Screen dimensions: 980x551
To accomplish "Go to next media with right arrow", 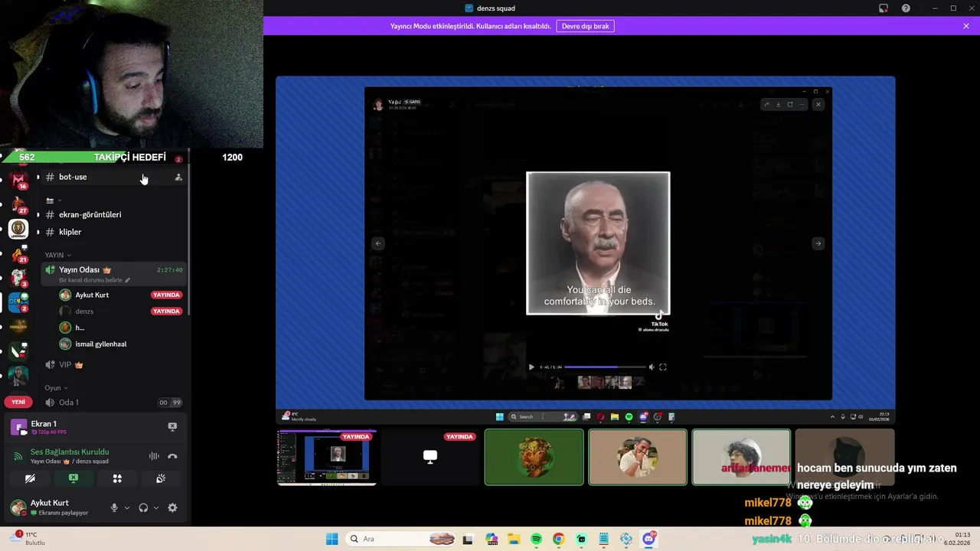I will coord(818,243).
